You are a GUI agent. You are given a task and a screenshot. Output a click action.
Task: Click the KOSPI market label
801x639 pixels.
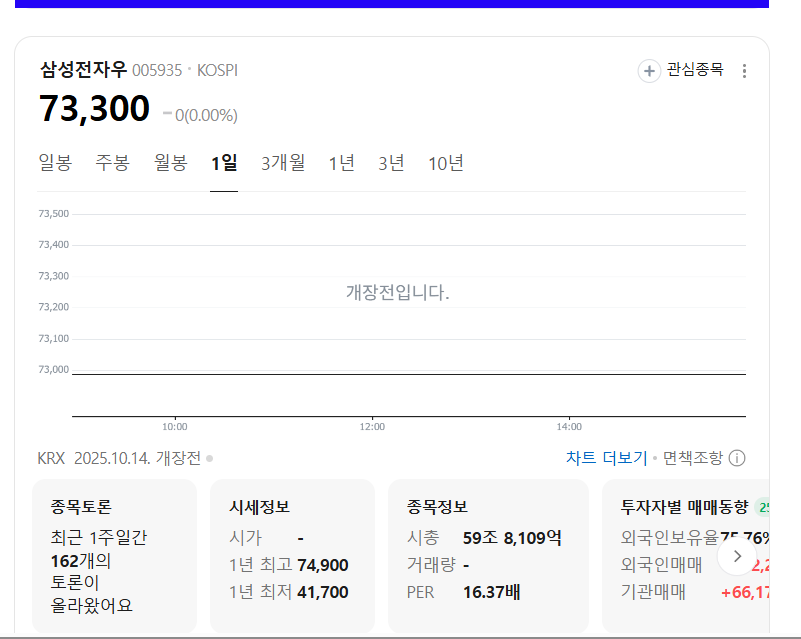(x=217, y=70)
